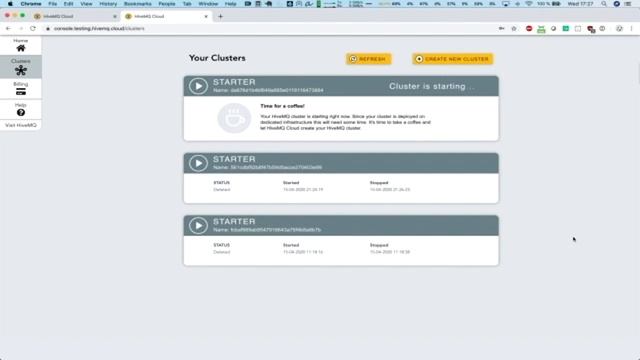Click play icon on the starting cluster
This screenshot has height=360, width=640.
(198, 86)
